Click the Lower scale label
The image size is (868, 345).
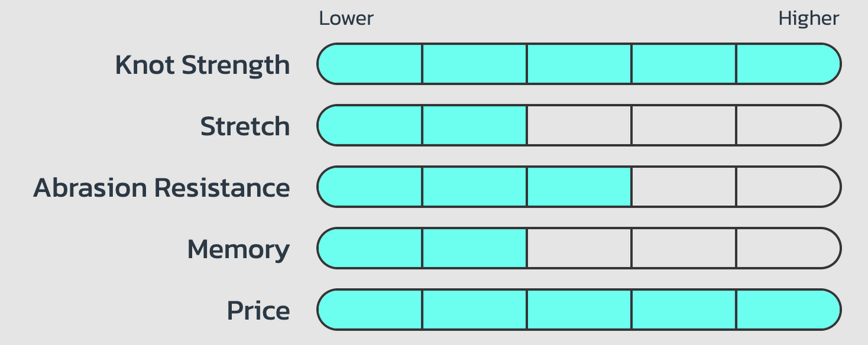pos(346,19)
